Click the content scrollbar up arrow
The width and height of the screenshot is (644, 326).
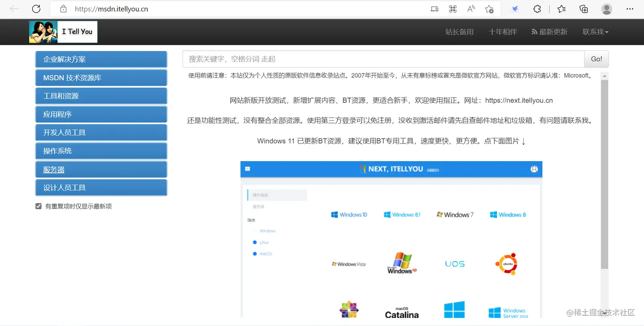pos(604,76)
